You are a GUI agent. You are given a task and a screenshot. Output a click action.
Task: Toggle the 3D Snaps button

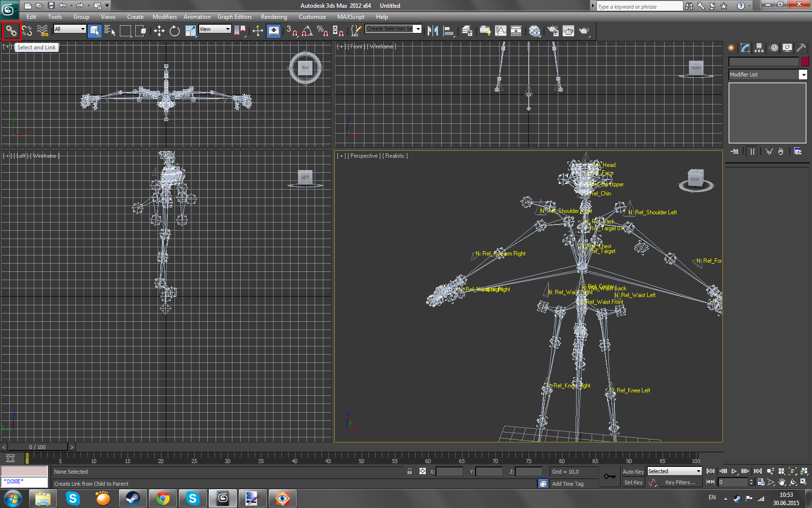291,31
